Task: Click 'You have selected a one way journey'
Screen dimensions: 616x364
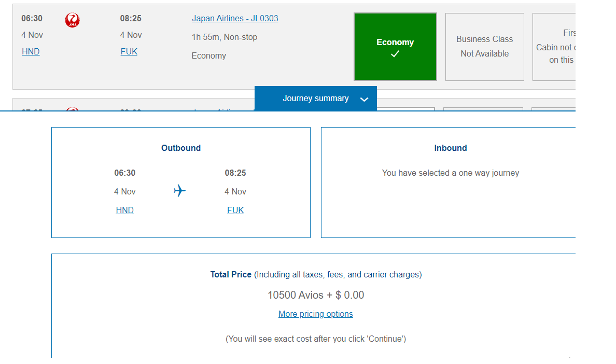Action: pos(451,173)
